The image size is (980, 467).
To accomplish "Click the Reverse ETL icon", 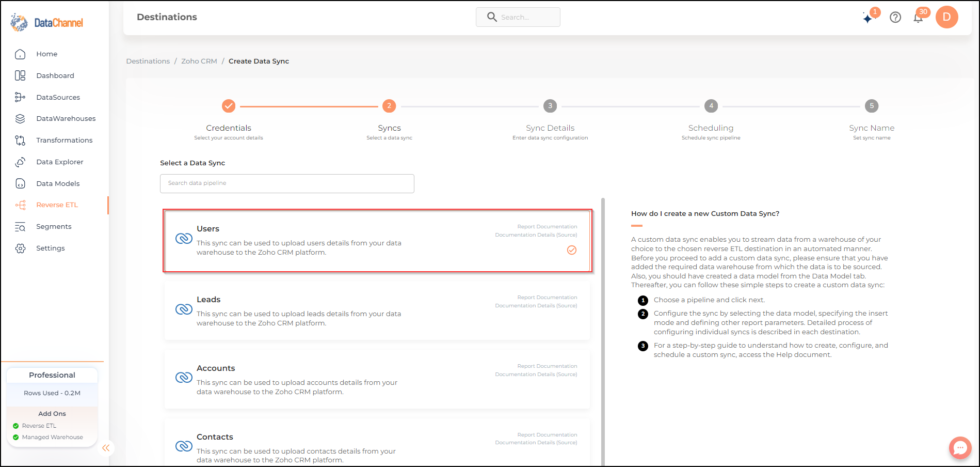I will [x=20, y=205].
